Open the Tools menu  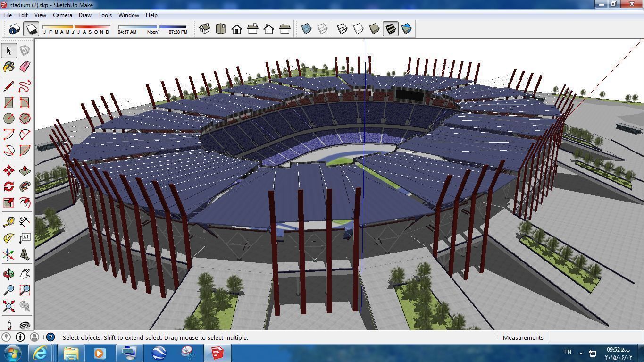105,15
